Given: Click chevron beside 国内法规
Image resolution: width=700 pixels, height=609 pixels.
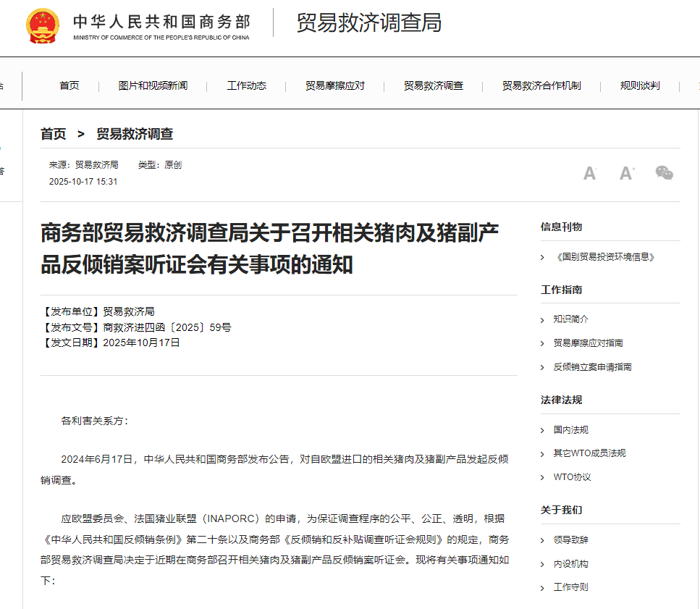Looking at the screenshot, I should coord(542,431).
